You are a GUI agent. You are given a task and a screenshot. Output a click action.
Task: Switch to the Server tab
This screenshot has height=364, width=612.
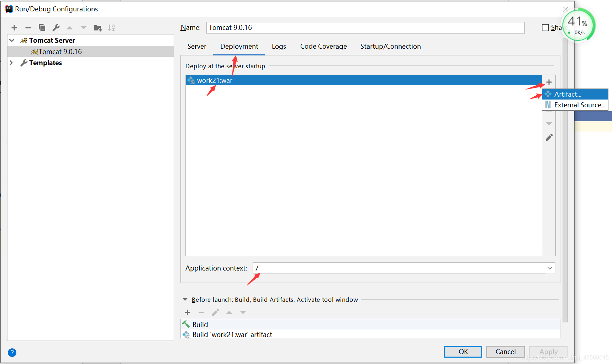coord(197,47)
